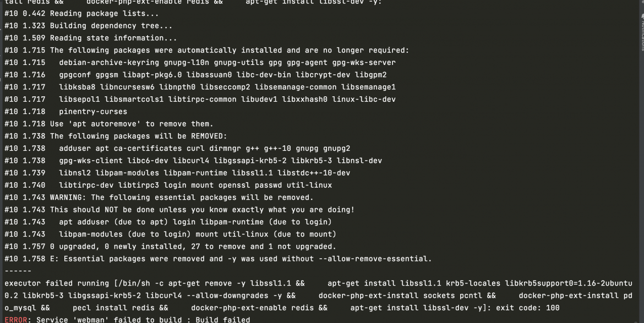Click the '--allow-remove-essential' error line
The height and width of the screenshot is (323, 644).
218,259
